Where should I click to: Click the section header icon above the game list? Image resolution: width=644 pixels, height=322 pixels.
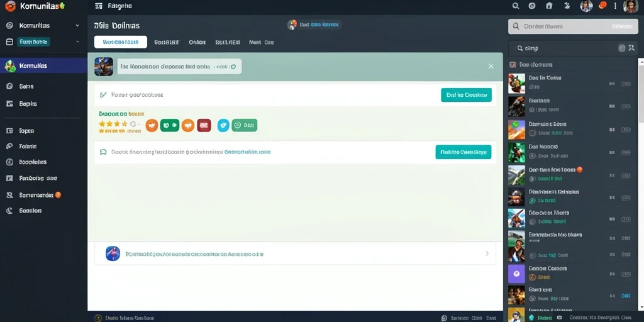click(x=513, y=65)
